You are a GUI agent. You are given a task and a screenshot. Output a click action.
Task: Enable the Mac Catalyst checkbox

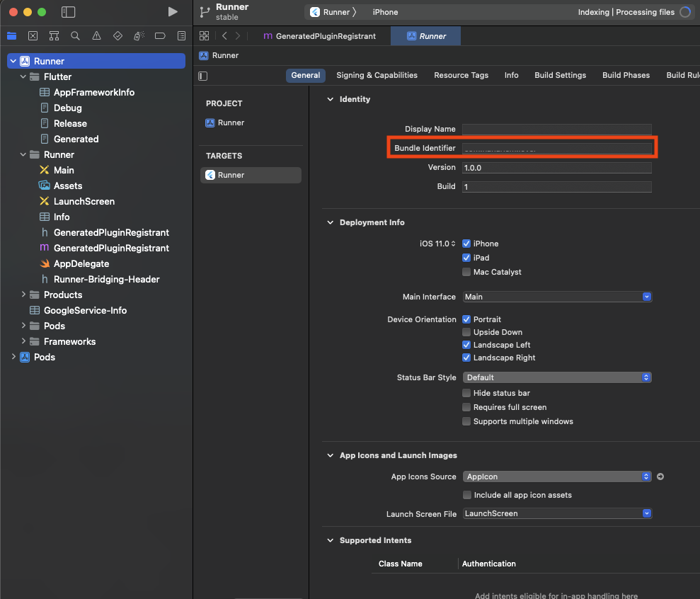pyautogui.click(x=466, y=272)
